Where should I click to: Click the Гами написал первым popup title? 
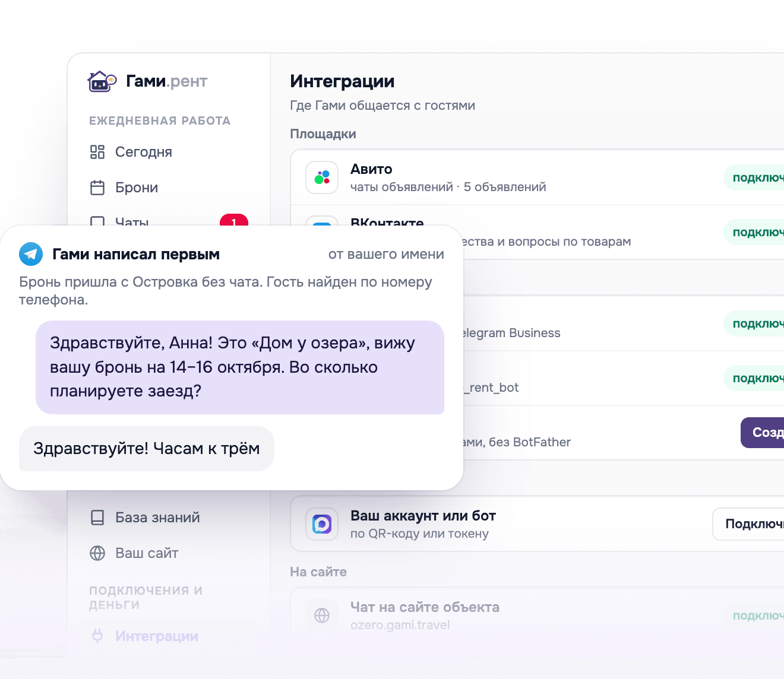[136, 254]
